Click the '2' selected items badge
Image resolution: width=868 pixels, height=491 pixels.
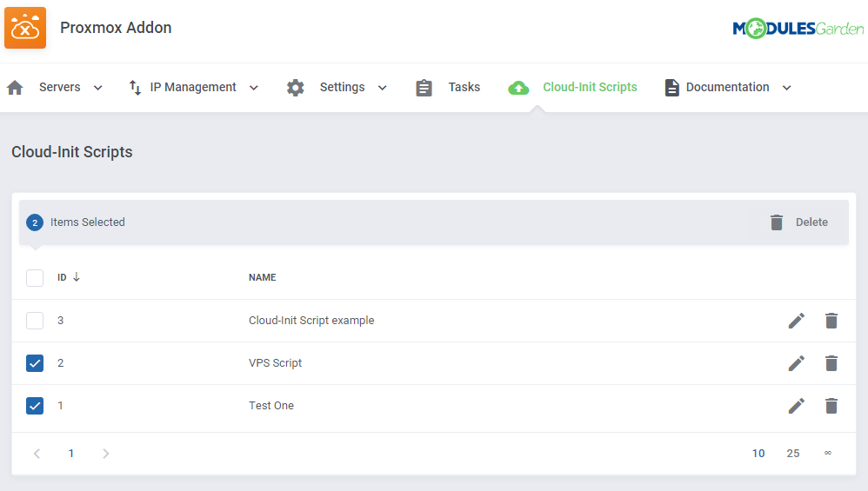pos(35,222)
